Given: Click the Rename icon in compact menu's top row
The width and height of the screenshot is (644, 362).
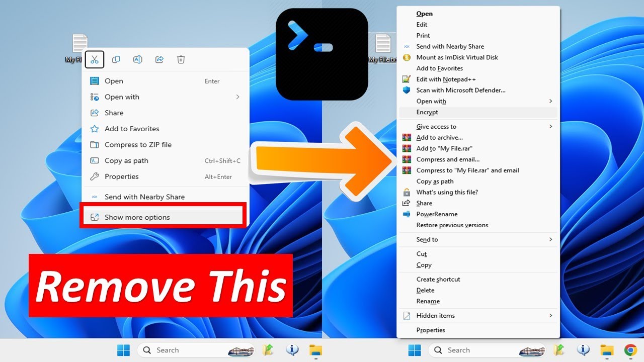Looking at the screenshot, I should pyautogui.click(x=137, y=60).
